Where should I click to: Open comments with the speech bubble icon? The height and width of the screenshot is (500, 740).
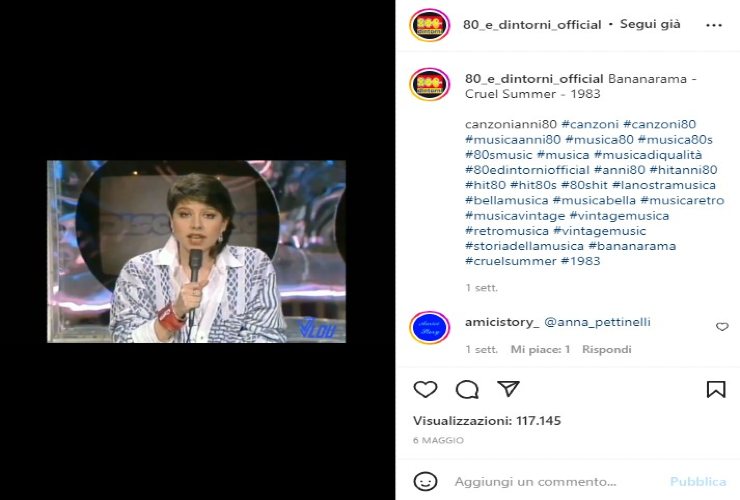(467, 390)
